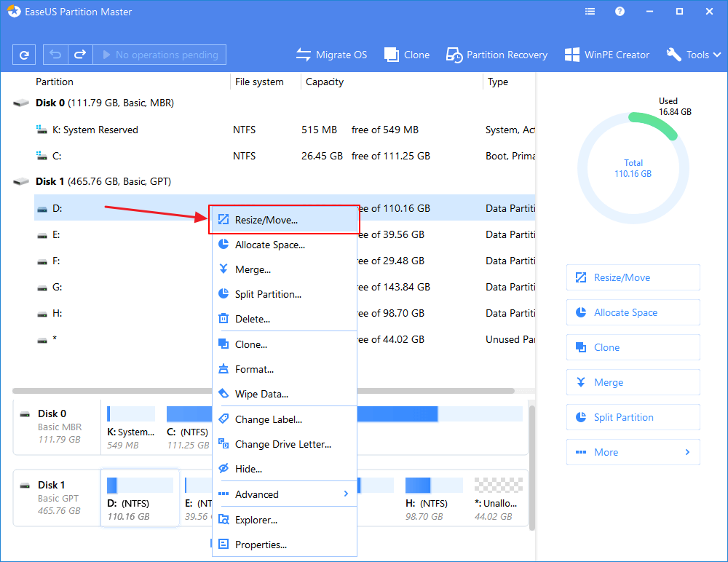Screen dimensions: 728x562
Task: Click the Resize/Move button in right panel
Action: click(x=633, y=277)
